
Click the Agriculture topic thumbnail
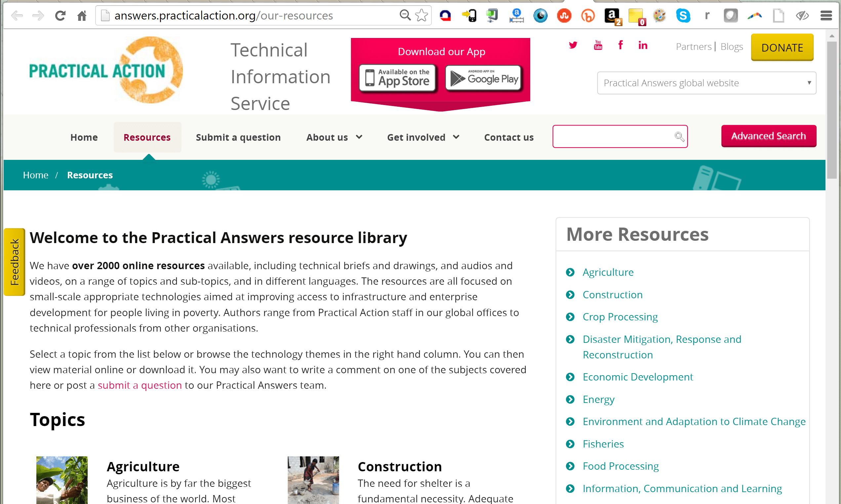[x=62, y=480]
